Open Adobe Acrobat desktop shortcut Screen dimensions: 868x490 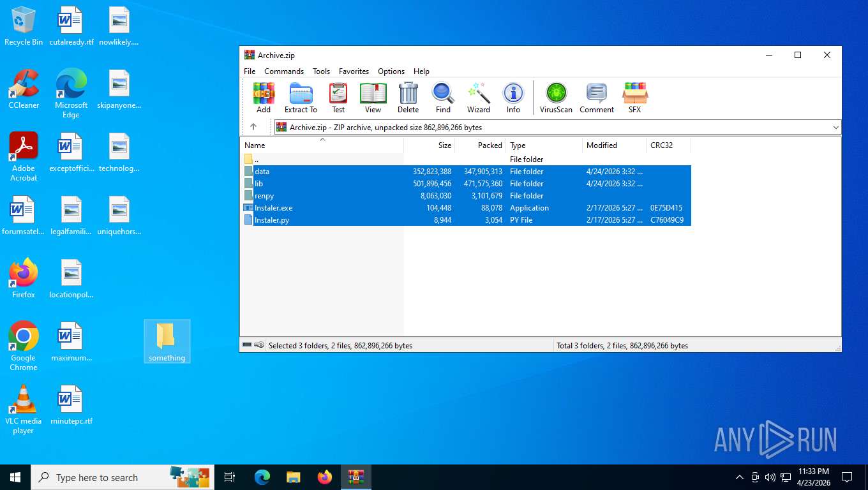pos(24,157)
